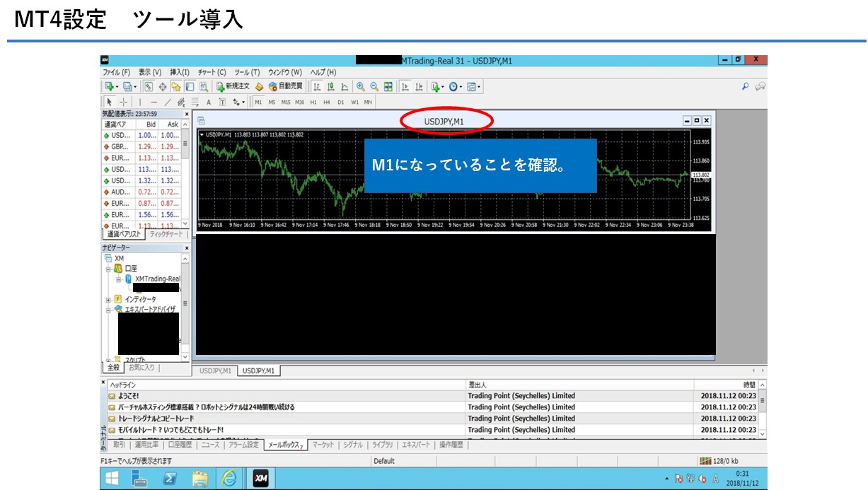Tile windows using the grid icon
This screenshot has height=490, width=868.
(388, 87)
